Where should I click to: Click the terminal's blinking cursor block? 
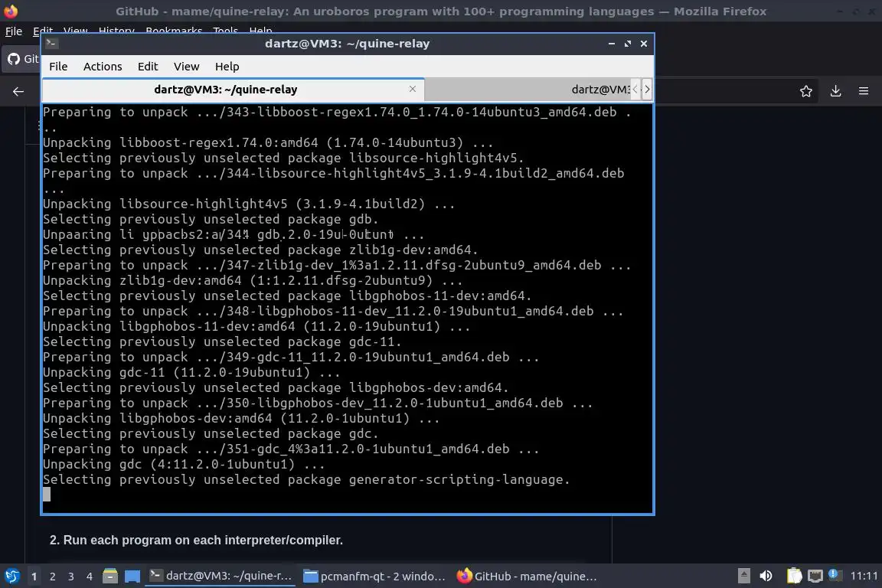47,495
